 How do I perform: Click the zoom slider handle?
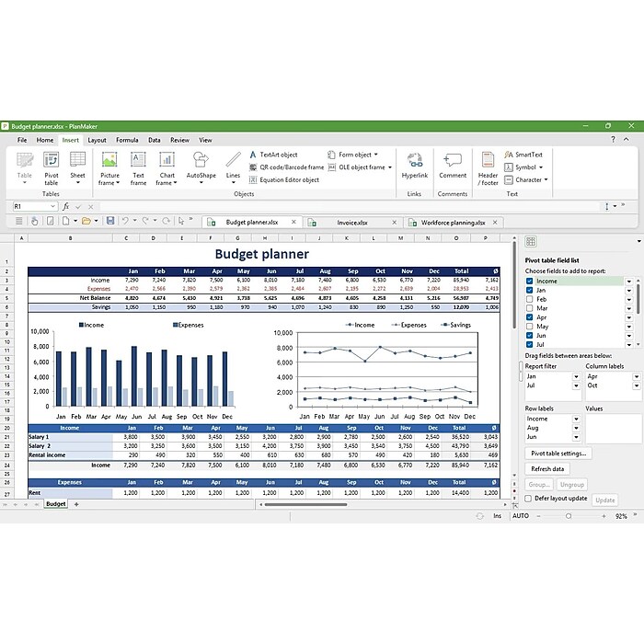[569, 516]
